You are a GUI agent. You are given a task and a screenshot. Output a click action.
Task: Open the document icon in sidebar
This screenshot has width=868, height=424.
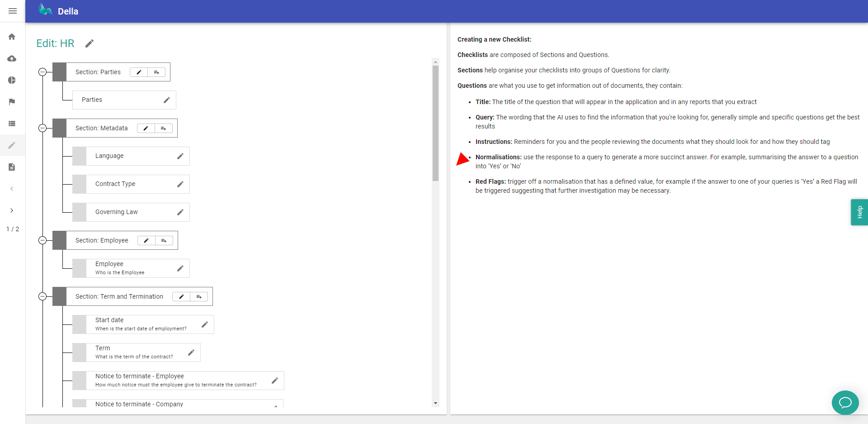coord(12,167)
